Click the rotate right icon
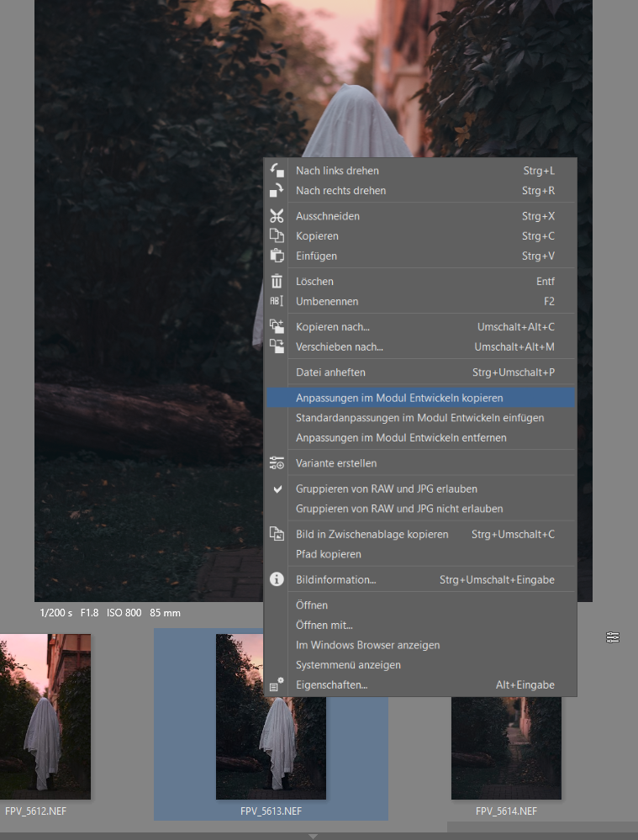Viewport: 638px width, 840px height. 277,191
